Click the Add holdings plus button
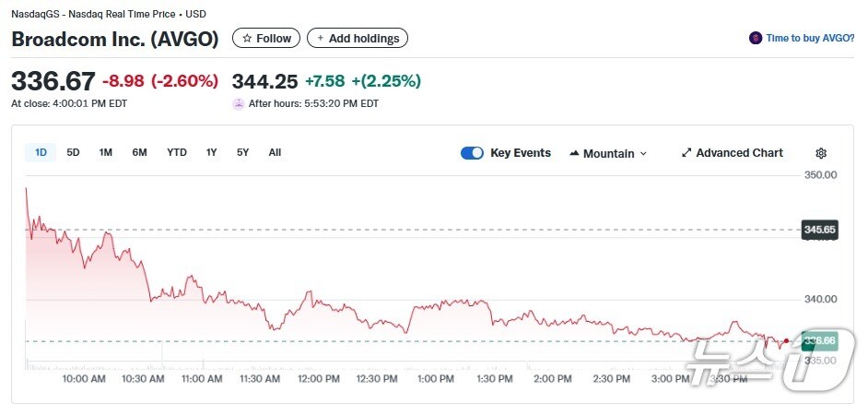 tap(358, 38)
